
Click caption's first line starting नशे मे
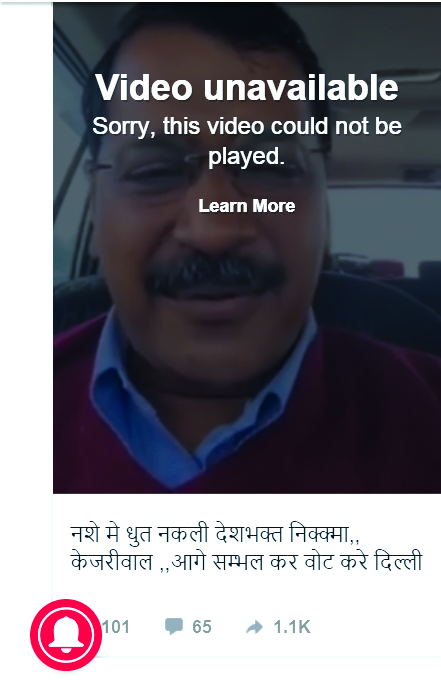[215, 534]
